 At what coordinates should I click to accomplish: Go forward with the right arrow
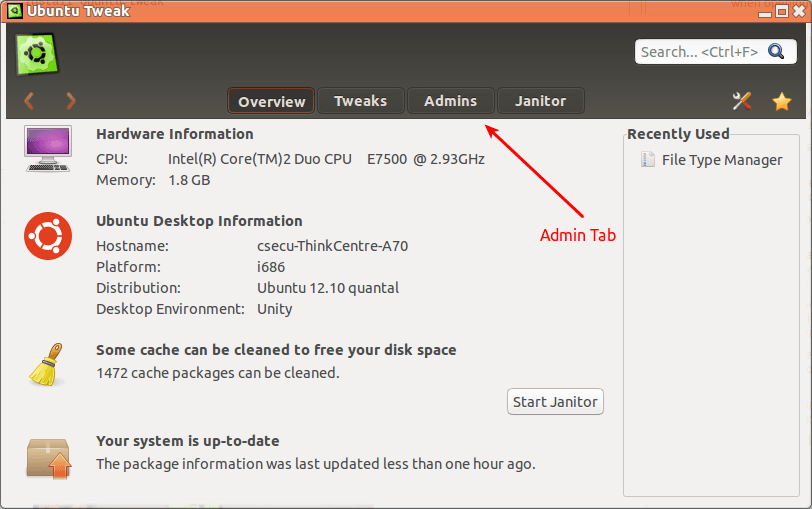(71, 100)
